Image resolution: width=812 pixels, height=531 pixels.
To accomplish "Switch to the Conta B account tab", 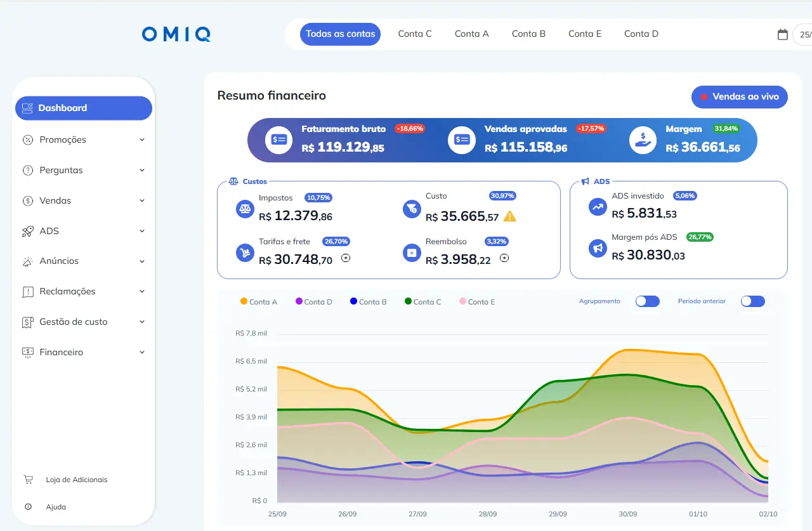I will pos(528,34).
